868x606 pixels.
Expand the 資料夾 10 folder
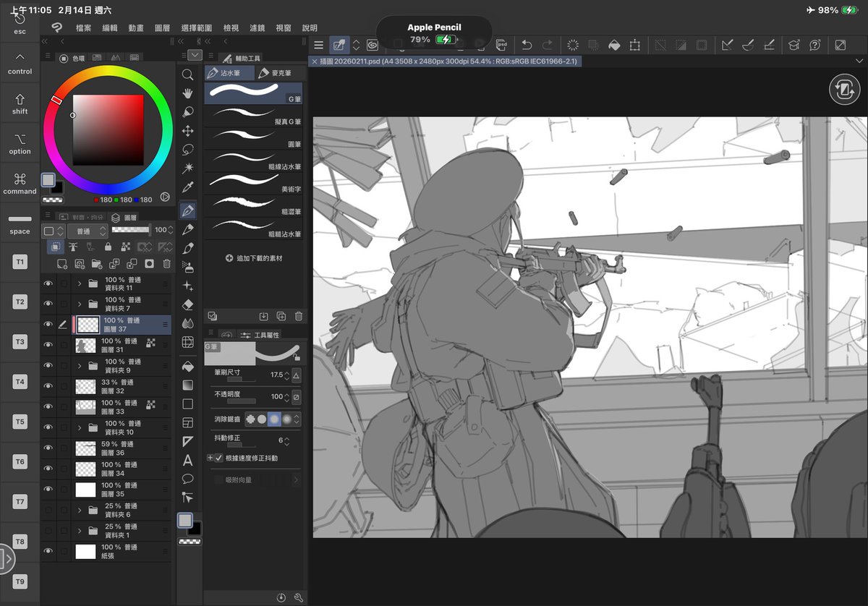tap(80, 428)
